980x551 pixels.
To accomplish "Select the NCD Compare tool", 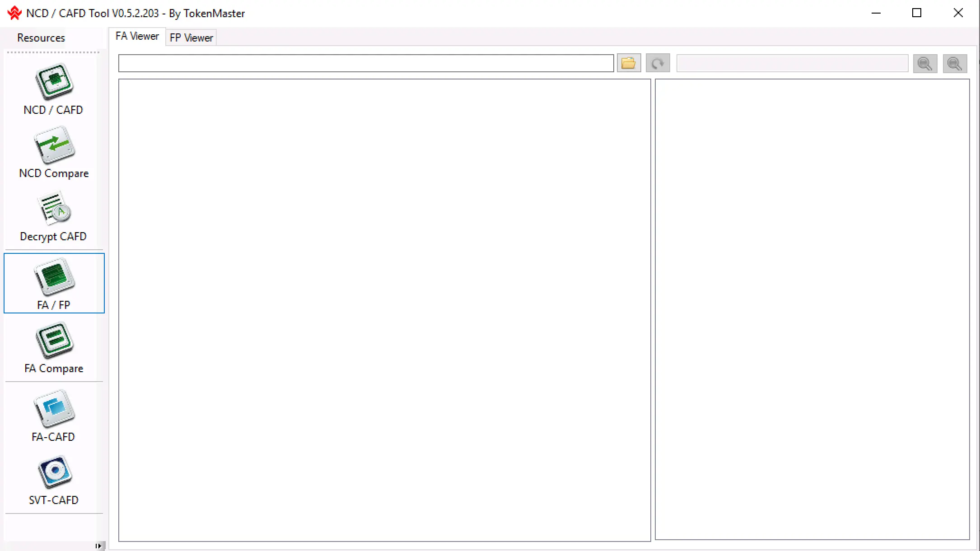I will (54, 152).
